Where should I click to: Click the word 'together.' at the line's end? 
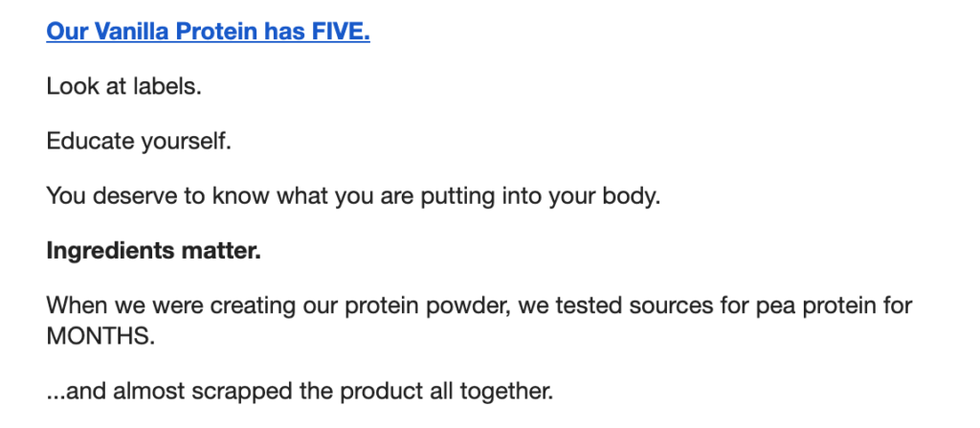[x=507, y=393]
